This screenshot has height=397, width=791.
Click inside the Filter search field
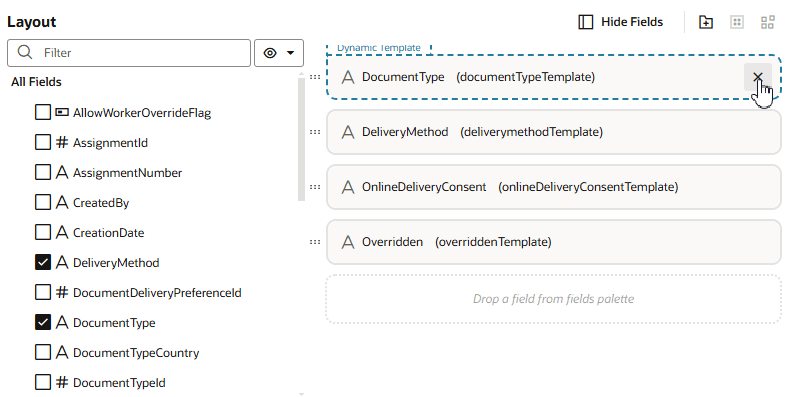(x=129, y=53)
